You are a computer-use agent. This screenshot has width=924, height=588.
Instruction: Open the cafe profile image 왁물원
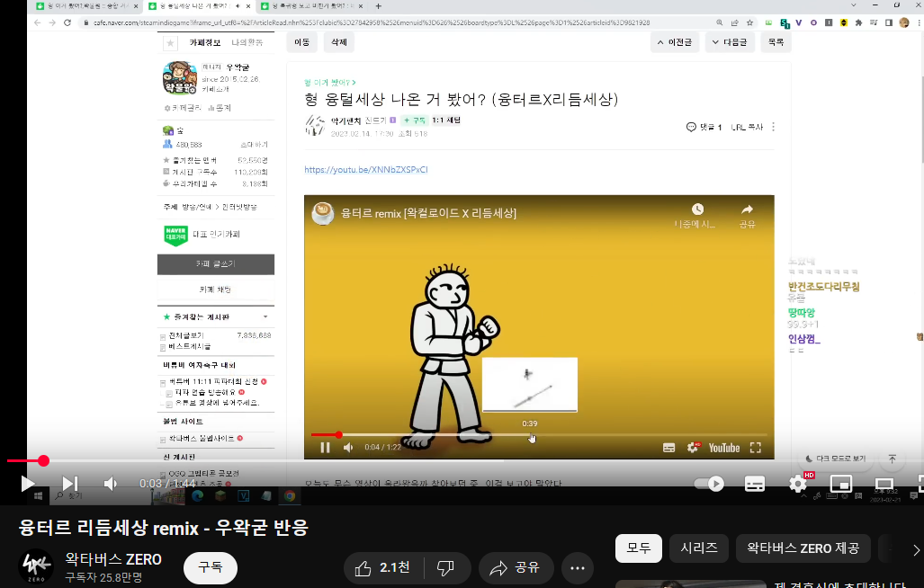180,77
